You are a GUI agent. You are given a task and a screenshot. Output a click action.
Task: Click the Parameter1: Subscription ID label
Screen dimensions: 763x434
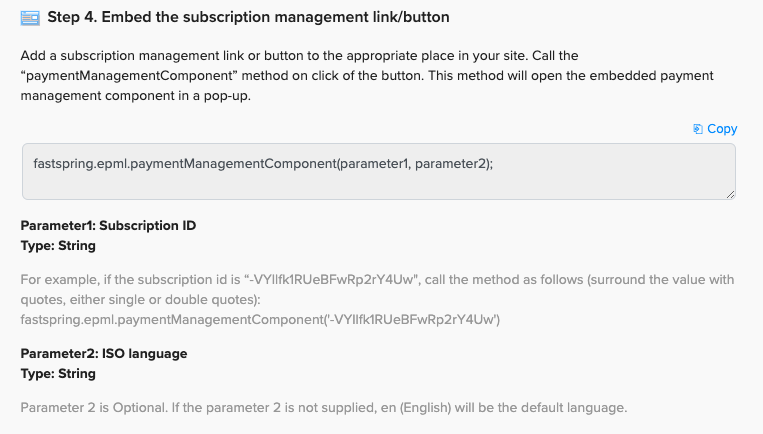coord(108,226)
